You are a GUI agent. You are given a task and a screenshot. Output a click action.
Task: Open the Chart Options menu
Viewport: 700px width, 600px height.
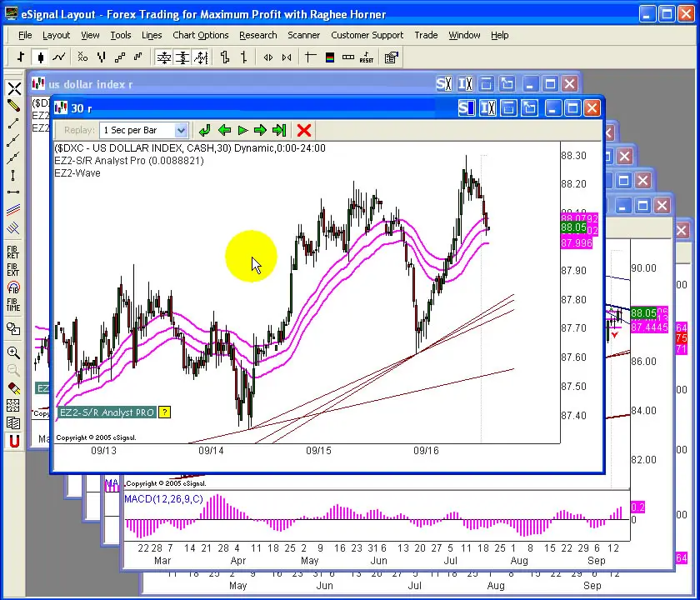coord(201,35)
